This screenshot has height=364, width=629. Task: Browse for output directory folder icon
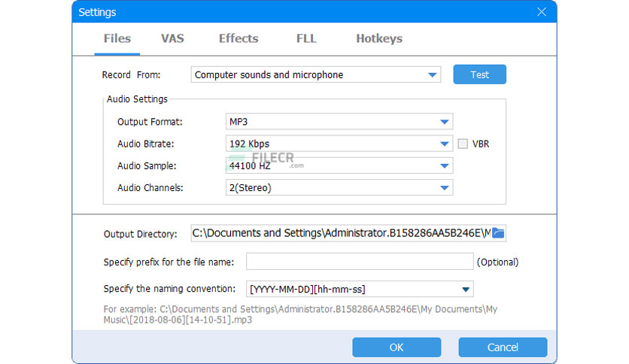498,233
